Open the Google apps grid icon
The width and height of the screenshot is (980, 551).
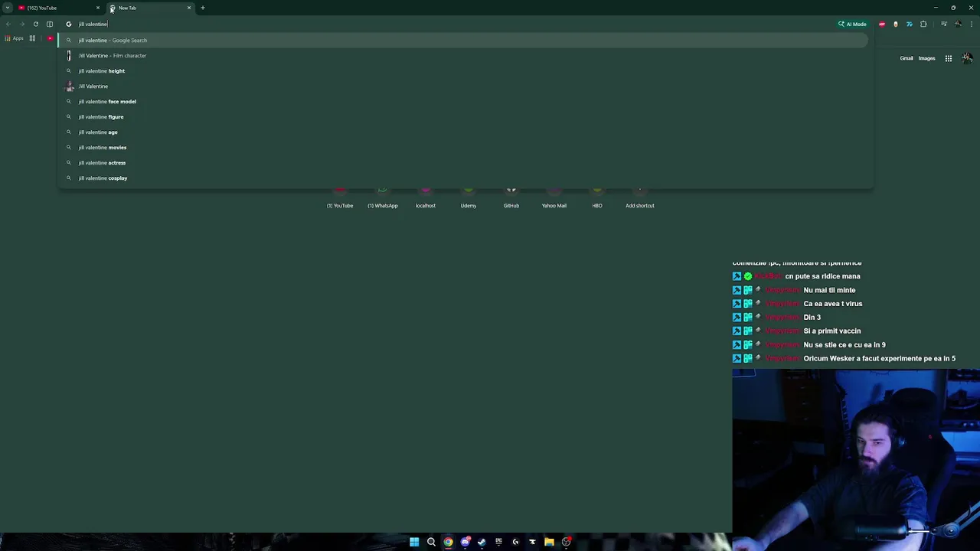point(948,58)
